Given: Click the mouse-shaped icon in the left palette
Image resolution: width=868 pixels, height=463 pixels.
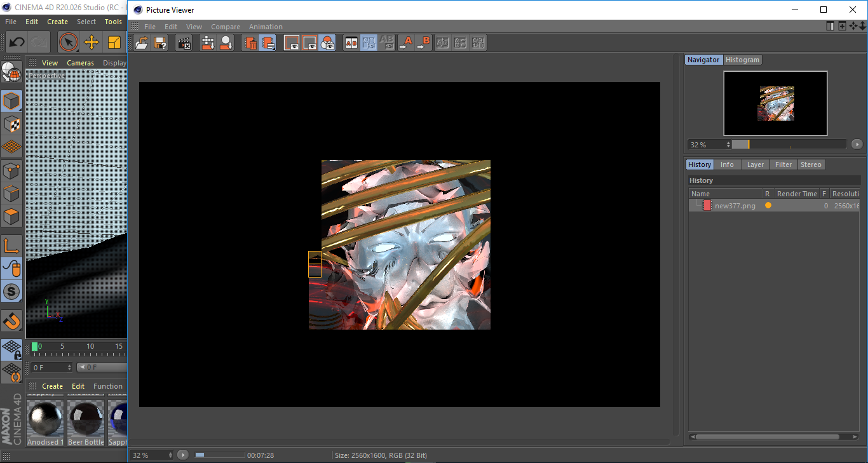Looking at the screenshot, I should tap(11, 269).
